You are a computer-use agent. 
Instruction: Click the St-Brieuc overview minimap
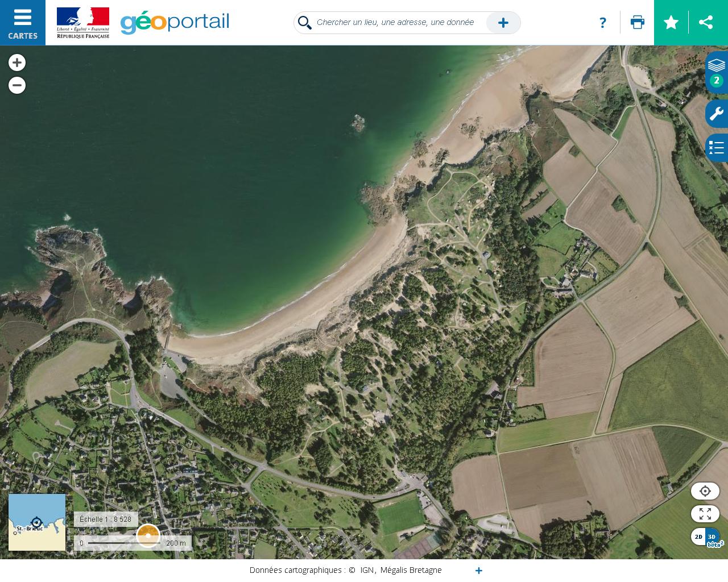(37, 522)
